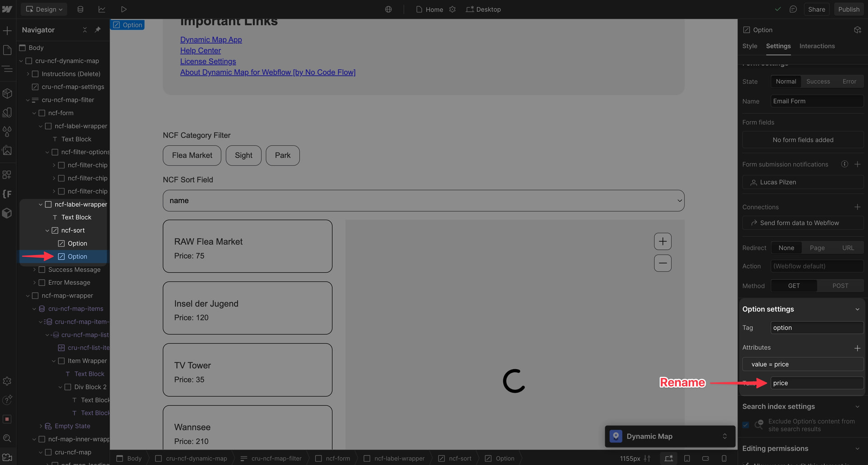
Task: Click cru-ncf-map-filter in breadcrumb bar
Action: 271,458
